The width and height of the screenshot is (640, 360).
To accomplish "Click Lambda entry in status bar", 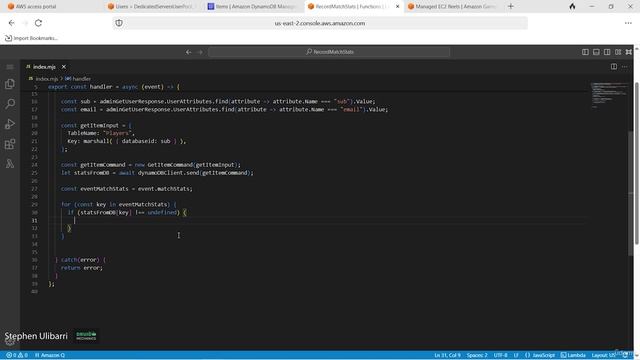I will (573, 355).
